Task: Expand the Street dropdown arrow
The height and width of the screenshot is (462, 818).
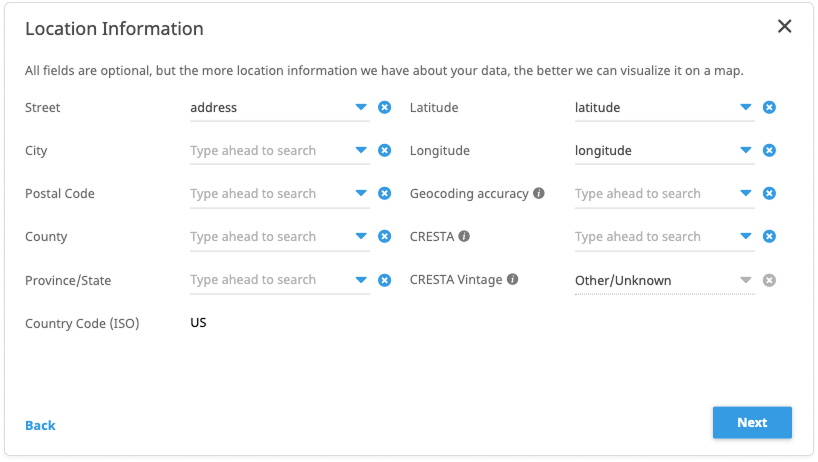Action: [361, 108]
